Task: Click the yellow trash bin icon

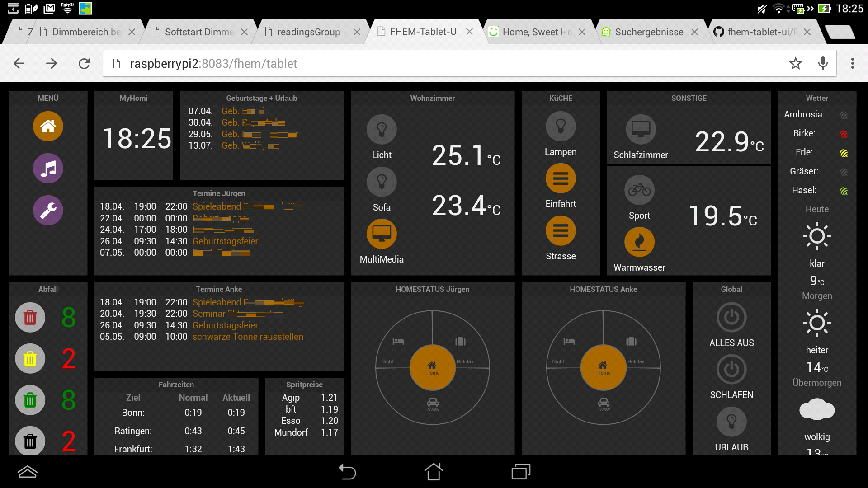Action: click(x=30, y=359)
